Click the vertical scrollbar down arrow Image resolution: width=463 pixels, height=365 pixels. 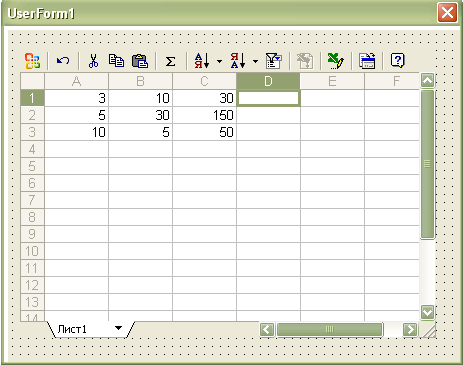[427, 312]
